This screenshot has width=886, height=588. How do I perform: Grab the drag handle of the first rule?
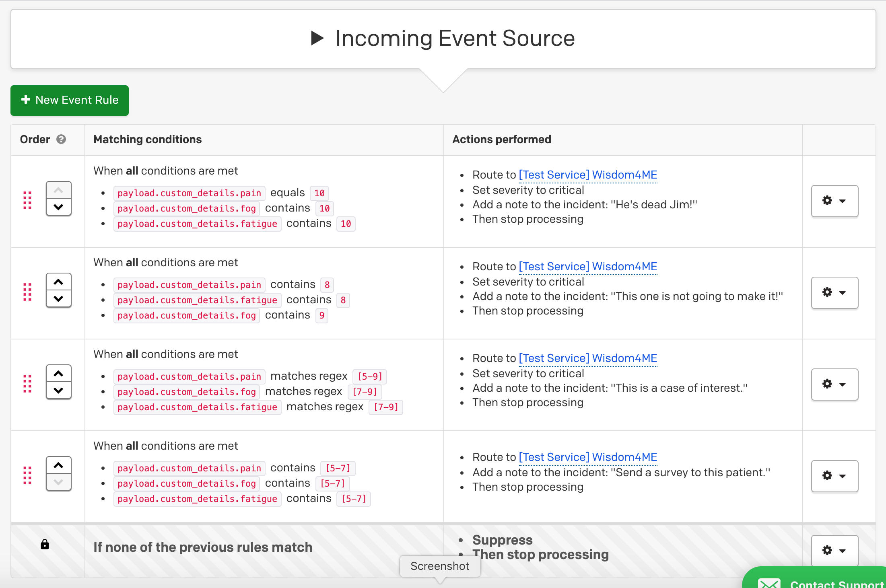(27, 200)
